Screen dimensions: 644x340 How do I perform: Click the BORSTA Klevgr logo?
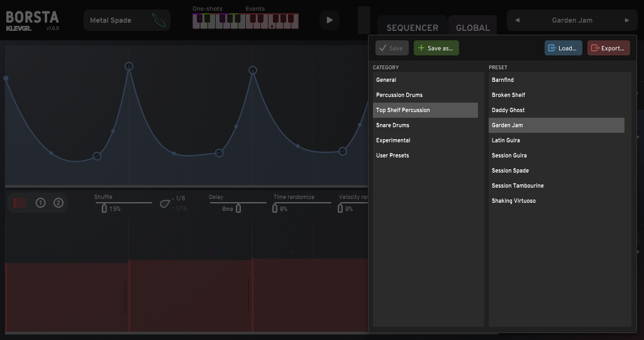32,21
